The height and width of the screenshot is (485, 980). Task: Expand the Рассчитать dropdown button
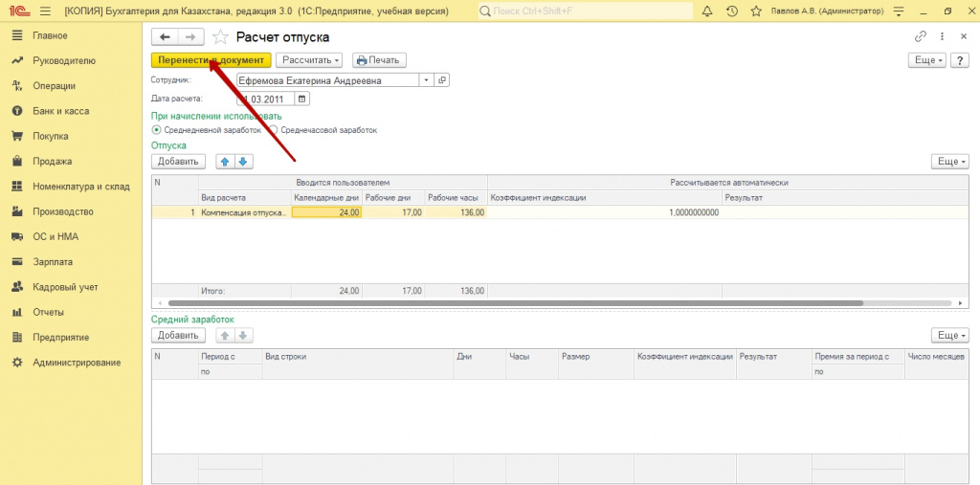310,59
